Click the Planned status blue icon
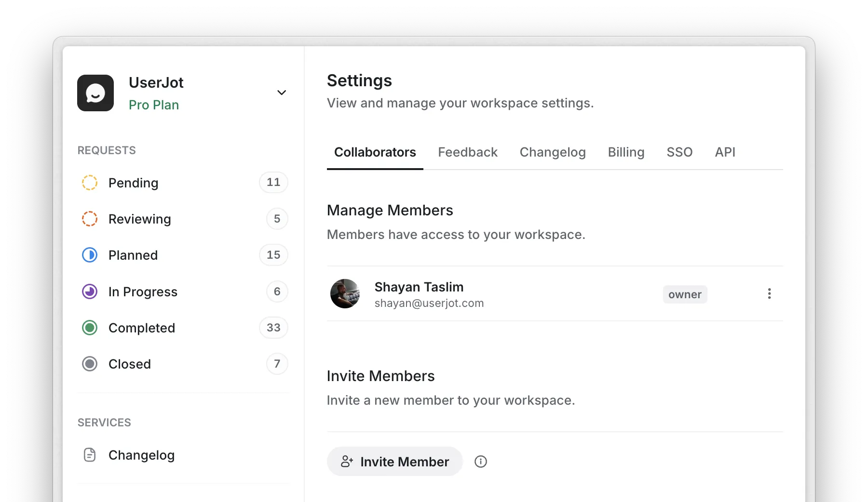 (90, 255)
